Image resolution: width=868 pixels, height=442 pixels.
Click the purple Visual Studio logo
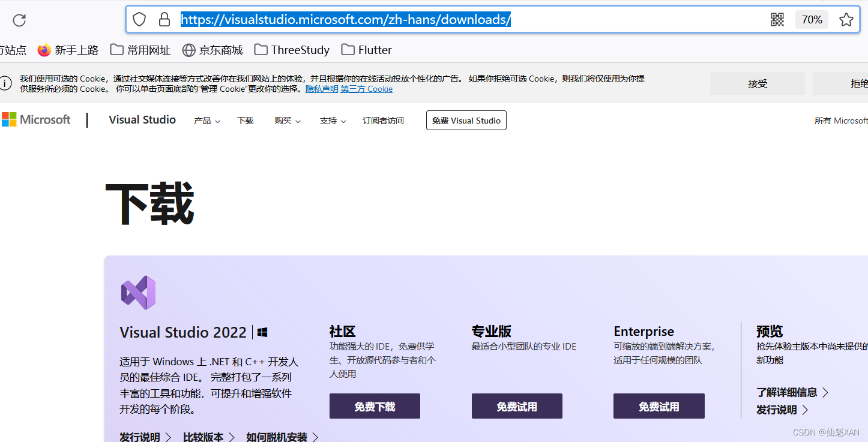click(x=138, y=293)
